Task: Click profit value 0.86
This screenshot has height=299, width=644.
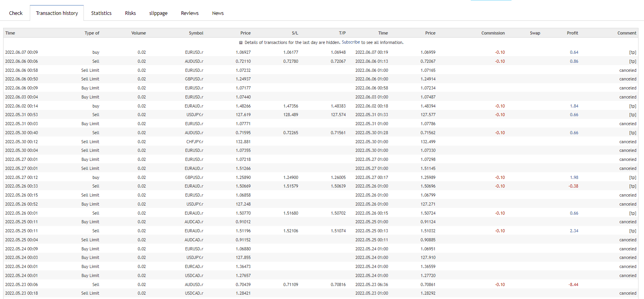Action: 574,61
